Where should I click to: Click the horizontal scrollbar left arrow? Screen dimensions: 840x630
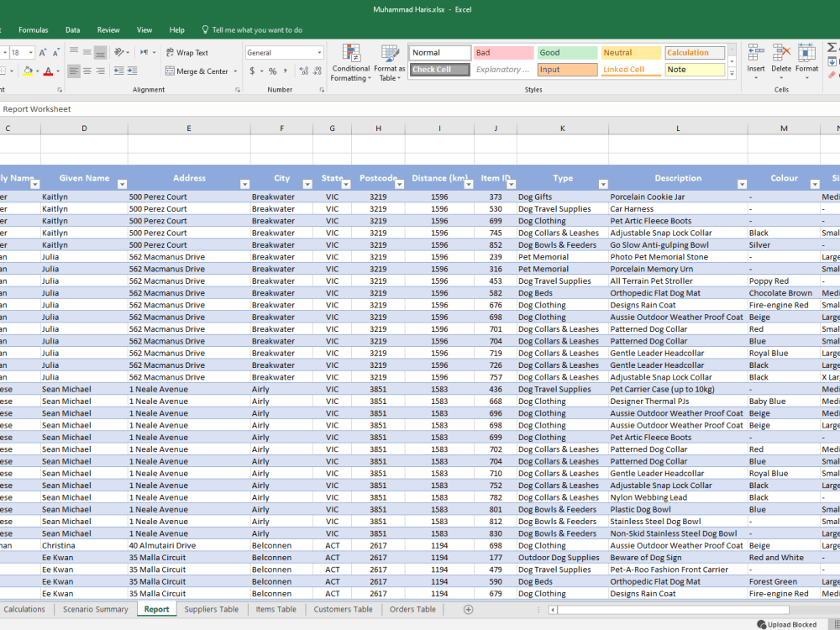point(553,610)
